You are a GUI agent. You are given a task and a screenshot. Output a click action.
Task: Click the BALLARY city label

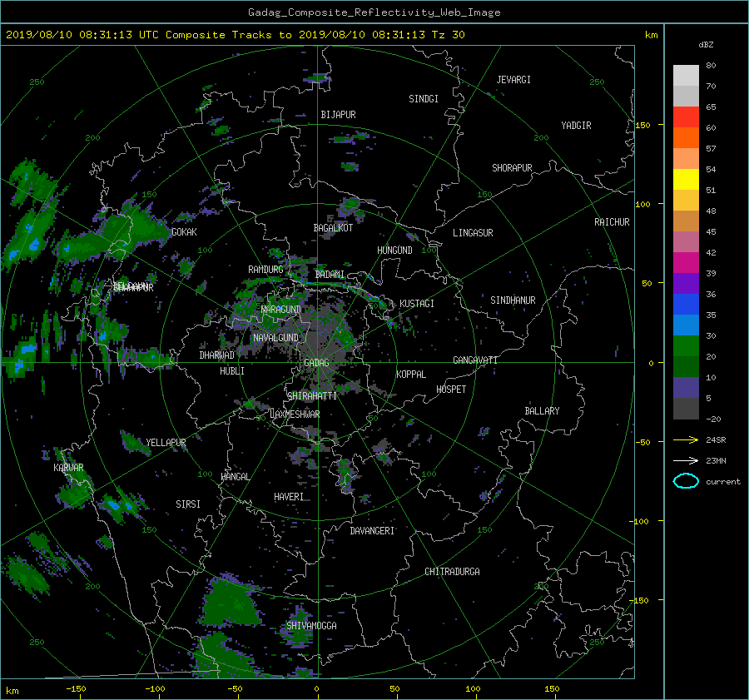coord(542,411)
